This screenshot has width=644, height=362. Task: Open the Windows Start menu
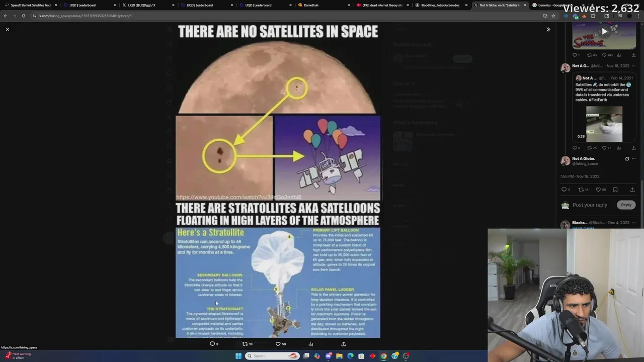(238, 356)
